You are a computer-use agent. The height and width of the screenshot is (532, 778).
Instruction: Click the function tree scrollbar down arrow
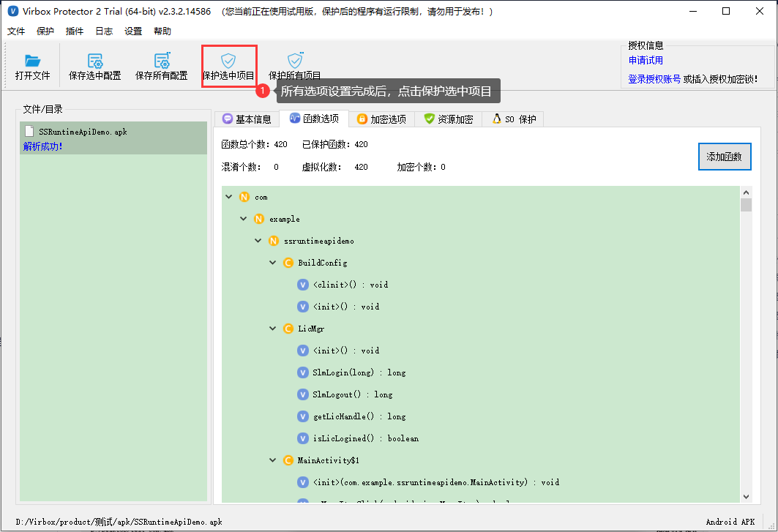[747, 497]
